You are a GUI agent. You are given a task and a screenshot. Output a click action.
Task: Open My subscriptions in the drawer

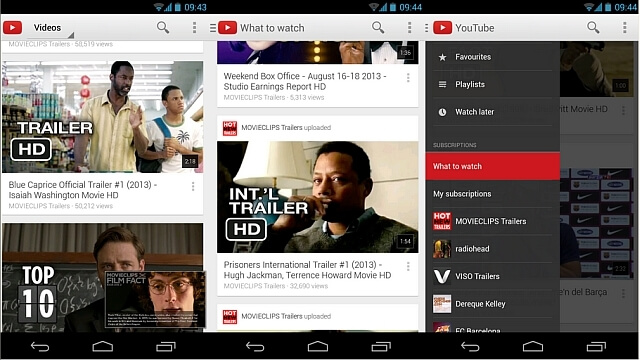coord(493,194)
